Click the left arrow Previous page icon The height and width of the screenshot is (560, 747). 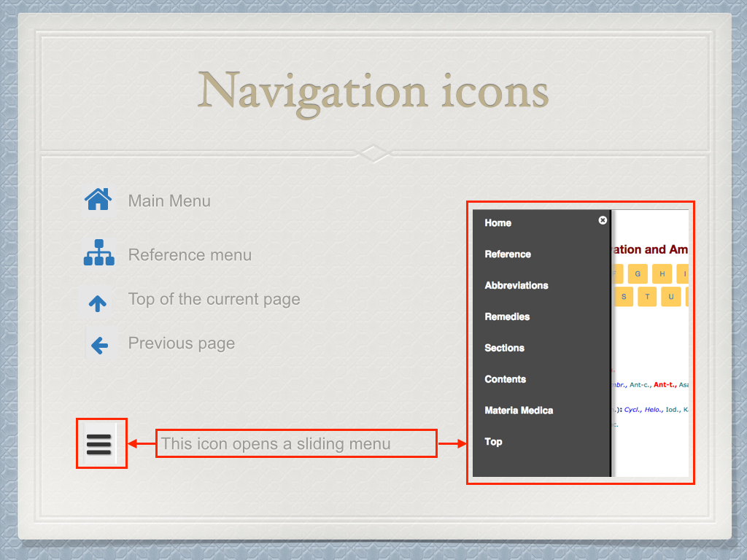coord(99,345)
